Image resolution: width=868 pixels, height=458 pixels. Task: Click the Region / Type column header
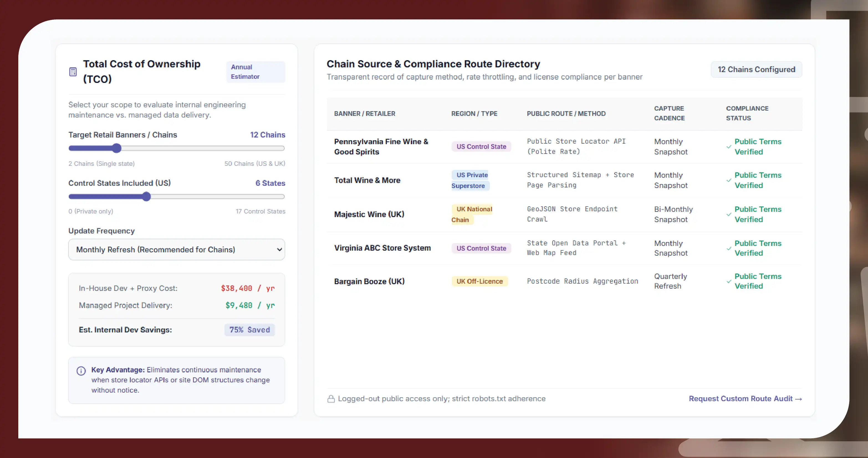474,114
